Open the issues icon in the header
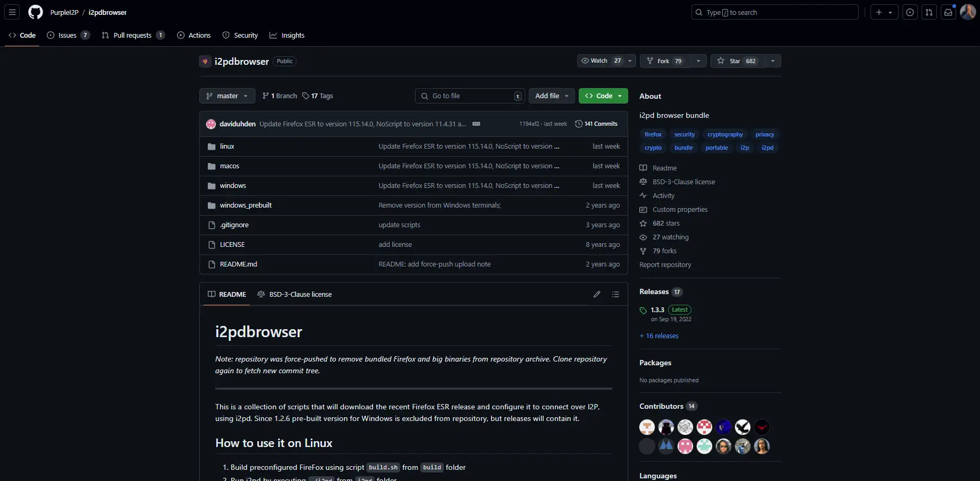 (910, 12)
